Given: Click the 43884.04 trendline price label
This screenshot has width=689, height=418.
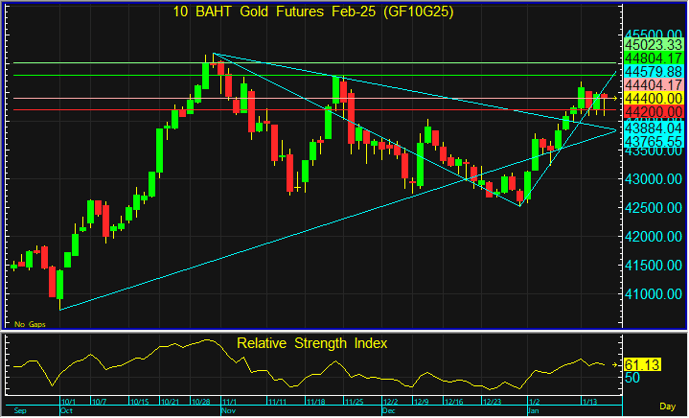Looking at the screenshot, I should click(652, 129).
